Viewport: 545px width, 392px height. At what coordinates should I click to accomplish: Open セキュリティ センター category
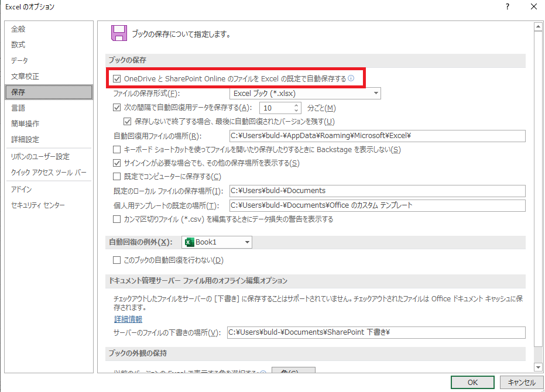tap(49, 205)
